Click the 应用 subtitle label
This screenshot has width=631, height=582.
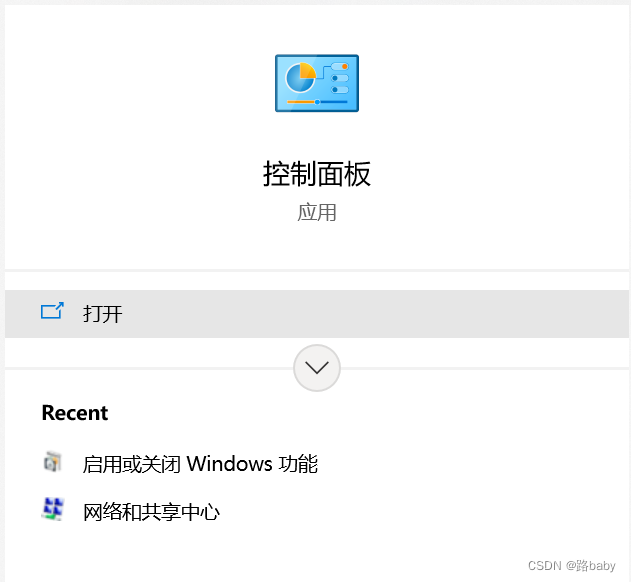click(x=317, y=212)
